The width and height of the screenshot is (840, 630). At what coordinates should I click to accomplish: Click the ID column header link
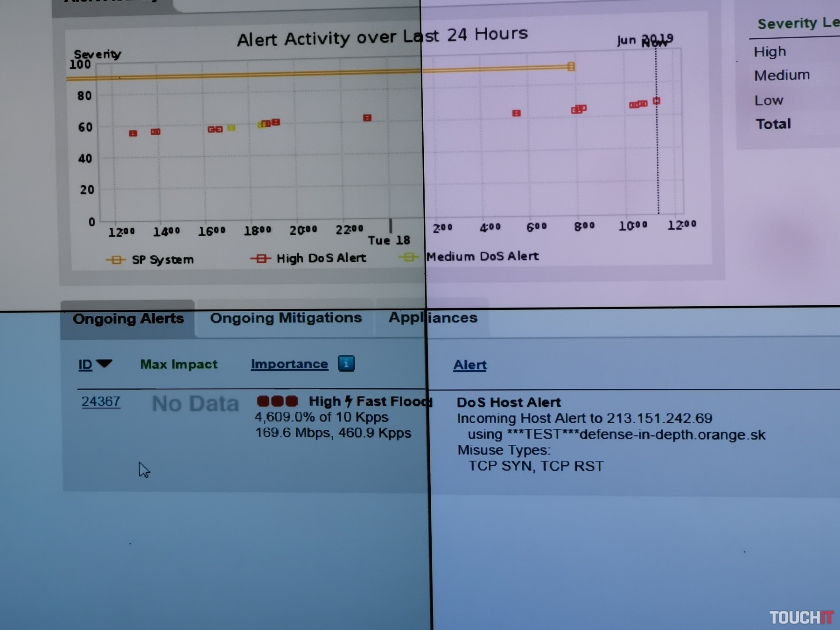pyautogui.click(x=85, y=364)
